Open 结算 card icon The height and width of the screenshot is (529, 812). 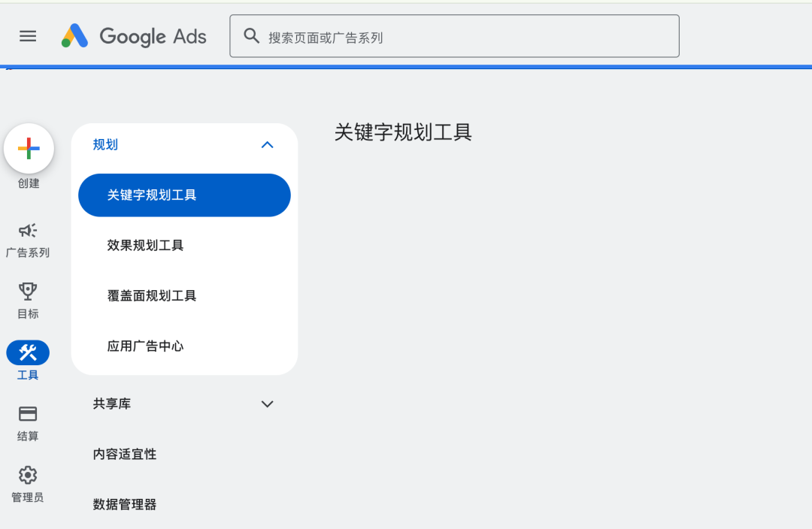point(28,414)
